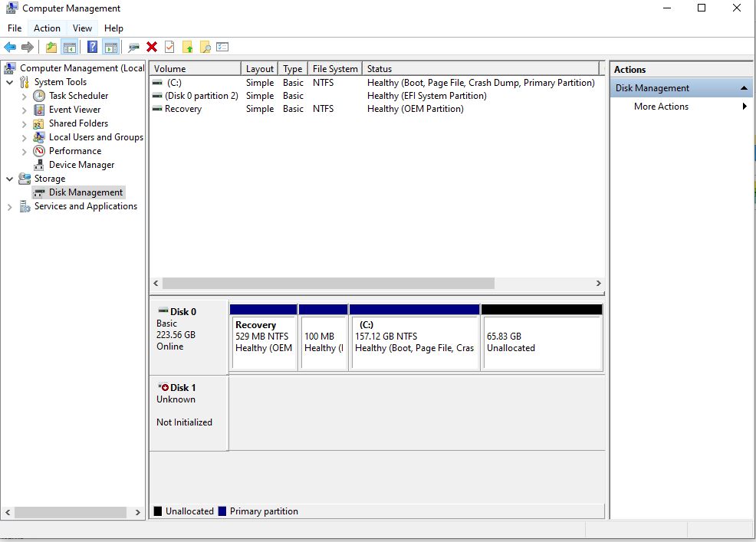Click the blue Help question mark icon
The width and height of the screenshot is (756, 542).
click(92, 48)
